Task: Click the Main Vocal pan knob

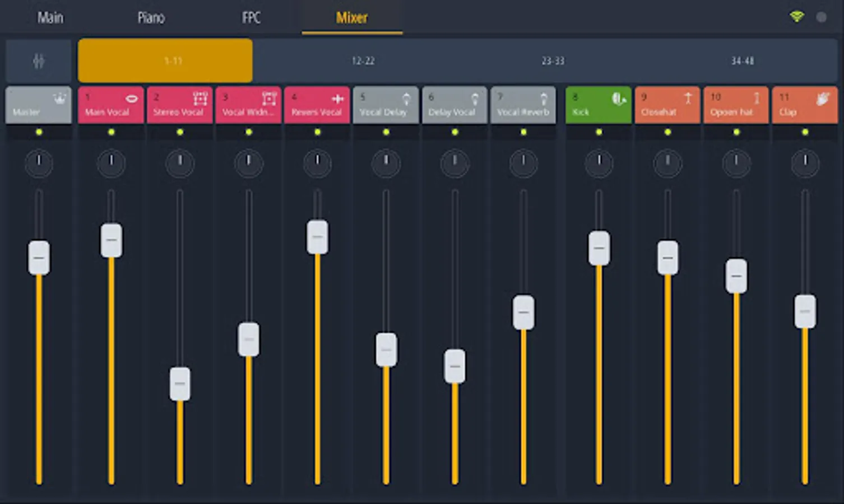Action: pos(111,164)
